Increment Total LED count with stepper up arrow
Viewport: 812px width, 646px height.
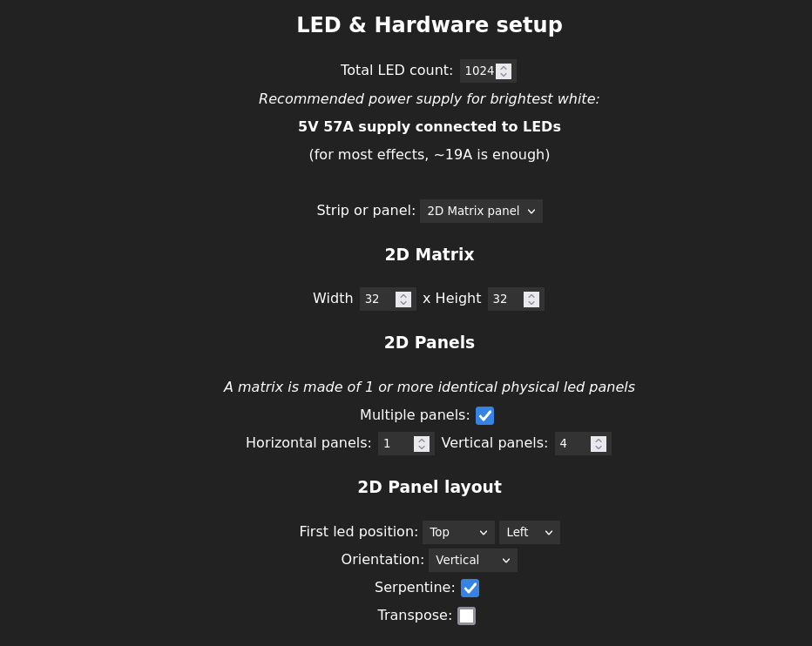pos(503,67)
